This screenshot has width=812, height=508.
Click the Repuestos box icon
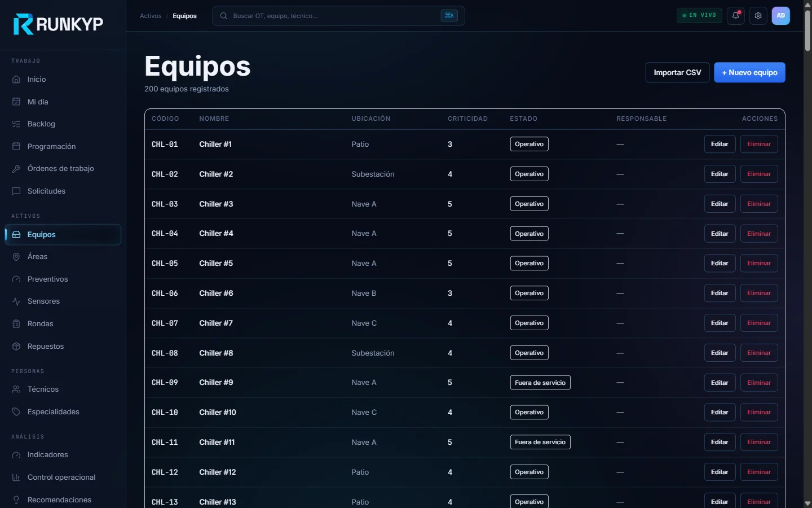(16, 346)
